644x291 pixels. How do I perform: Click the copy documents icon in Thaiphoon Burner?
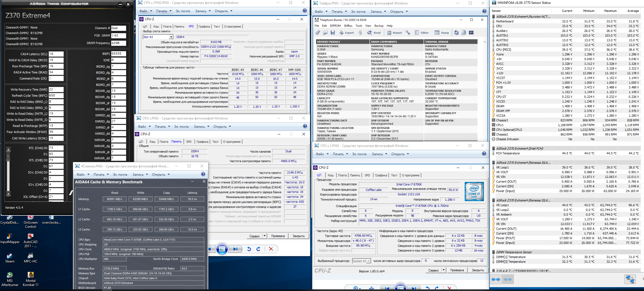coord(464,33)
